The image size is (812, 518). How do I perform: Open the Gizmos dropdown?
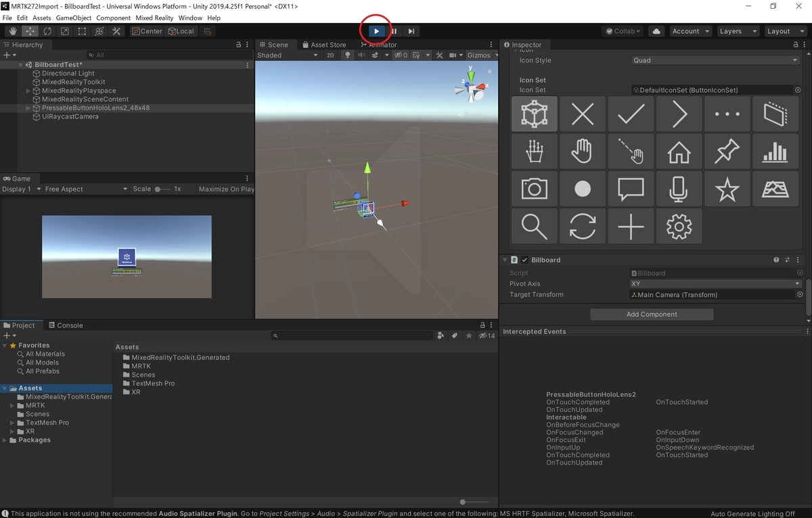482,55
